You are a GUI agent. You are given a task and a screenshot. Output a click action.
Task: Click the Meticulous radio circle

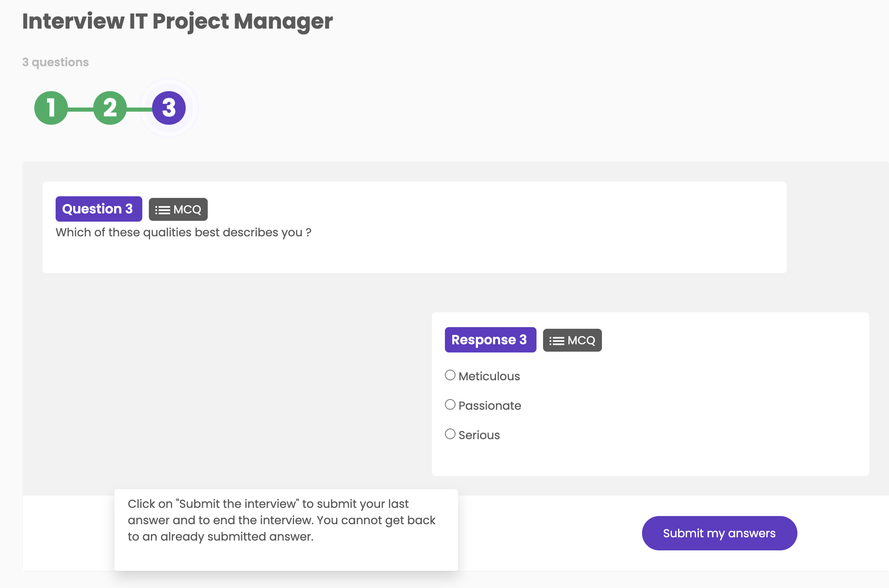click(450, 375)
